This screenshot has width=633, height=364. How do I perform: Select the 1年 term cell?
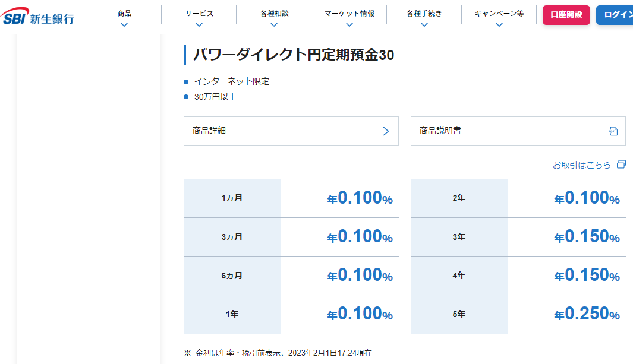(x=232, y=315)
